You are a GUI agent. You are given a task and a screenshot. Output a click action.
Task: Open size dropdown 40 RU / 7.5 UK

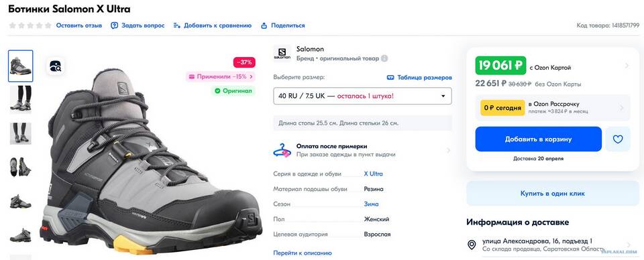coord(362,96)
